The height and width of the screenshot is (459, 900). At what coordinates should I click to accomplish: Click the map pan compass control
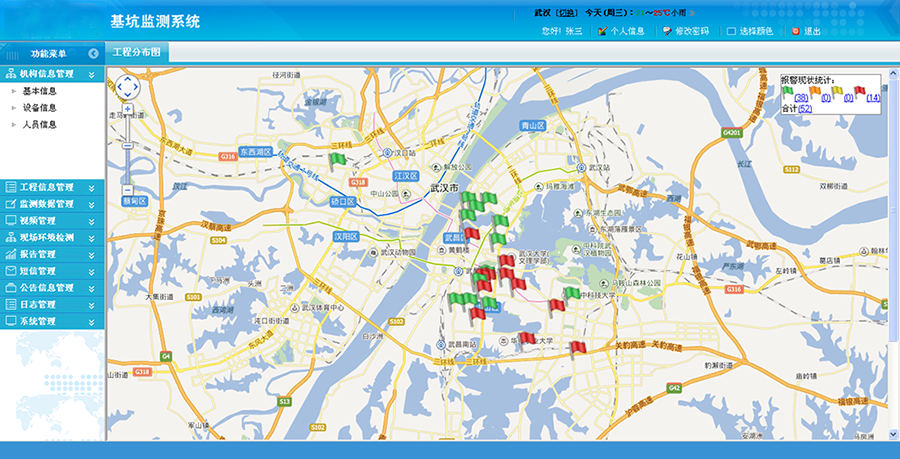click(x=127, y=87)
